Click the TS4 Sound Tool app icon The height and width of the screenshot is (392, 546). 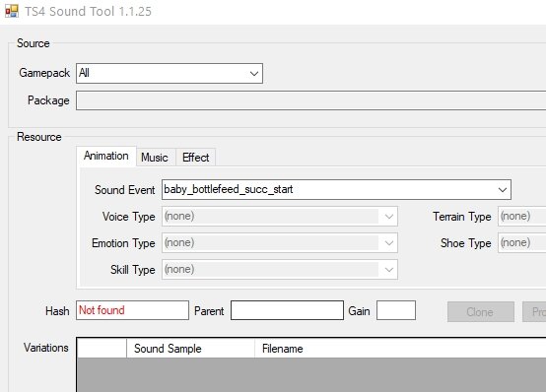pyautogui.click(x=12, y=11)
